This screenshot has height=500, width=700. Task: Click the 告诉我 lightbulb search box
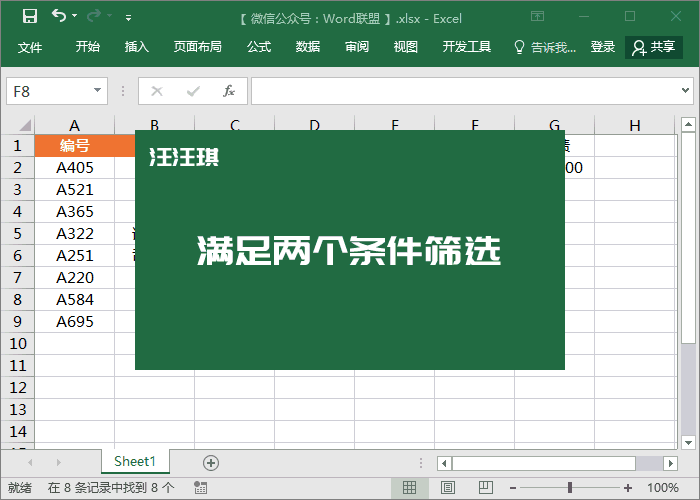click(x=545, y=47)
